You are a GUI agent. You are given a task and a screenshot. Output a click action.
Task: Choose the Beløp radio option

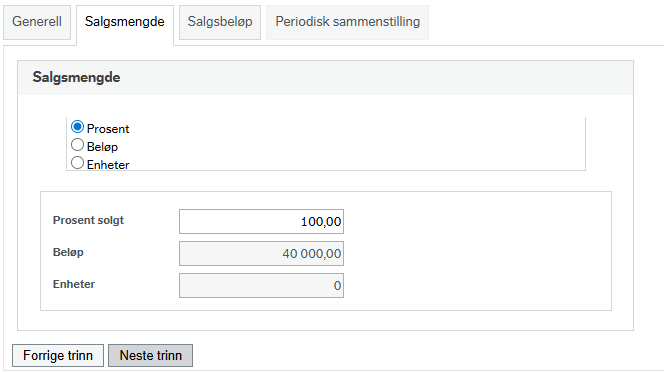click(77, 145)
